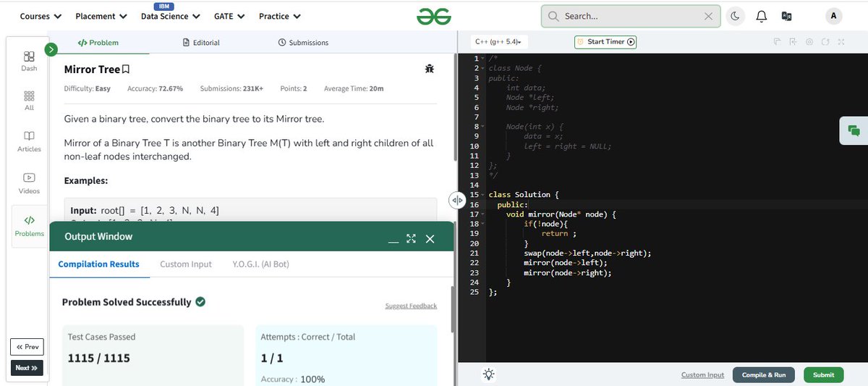Start the timer
Screen dimensions: 868x386
point(605,42)
